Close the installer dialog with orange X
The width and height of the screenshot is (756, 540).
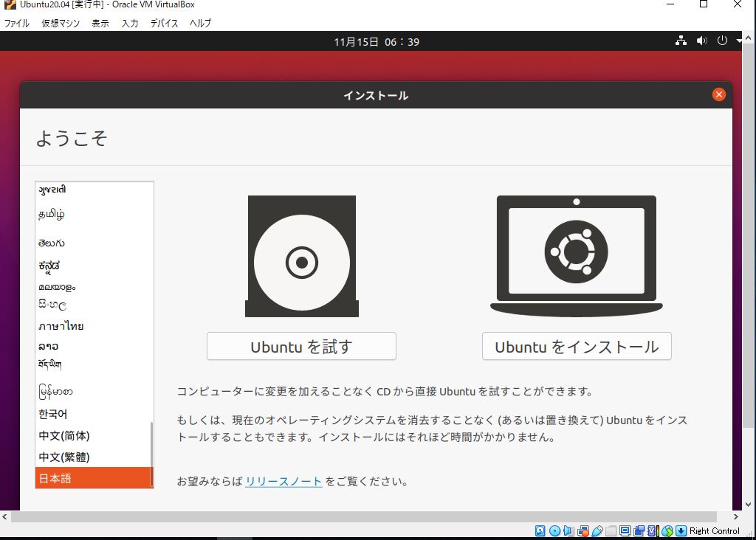click(718, 94)
